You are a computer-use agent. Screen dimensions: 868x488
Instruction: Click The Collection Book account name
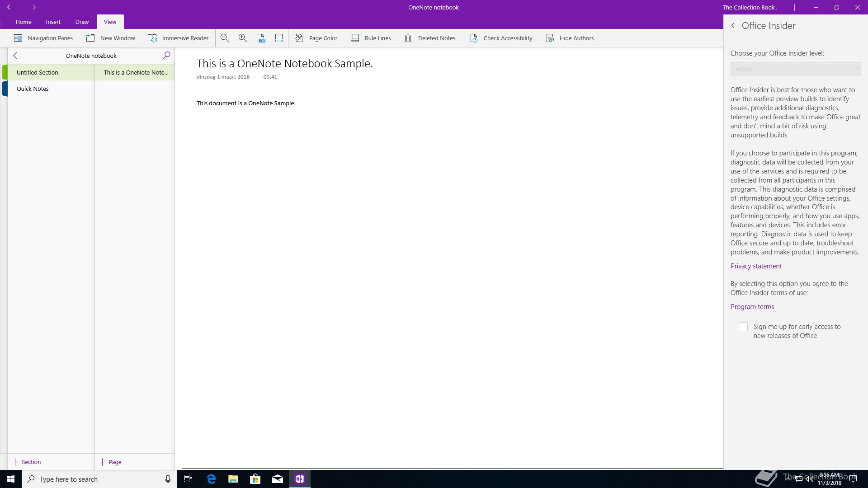[x=750, y=7]
